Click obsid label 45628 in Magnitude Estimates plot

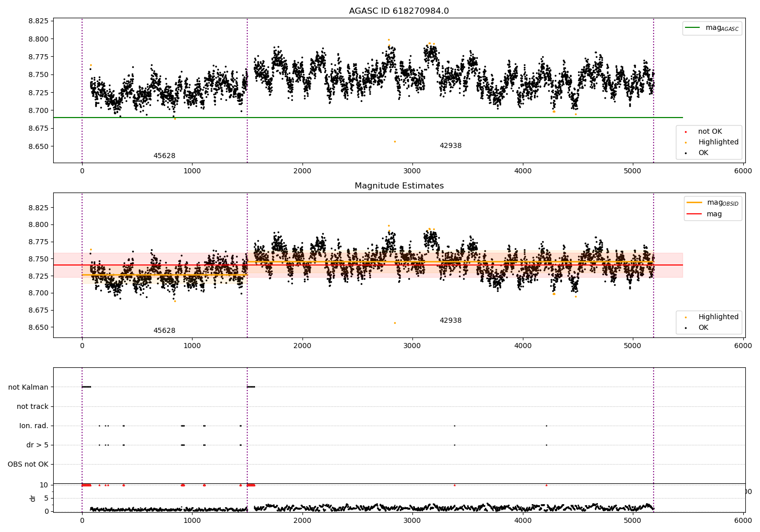click(164, 331)
